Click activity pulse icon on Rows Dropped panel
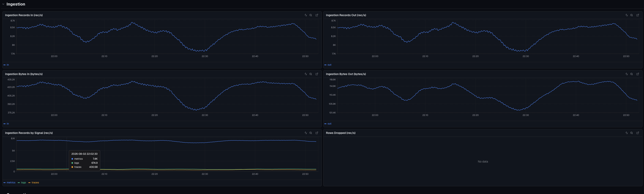 coord(626,133)
